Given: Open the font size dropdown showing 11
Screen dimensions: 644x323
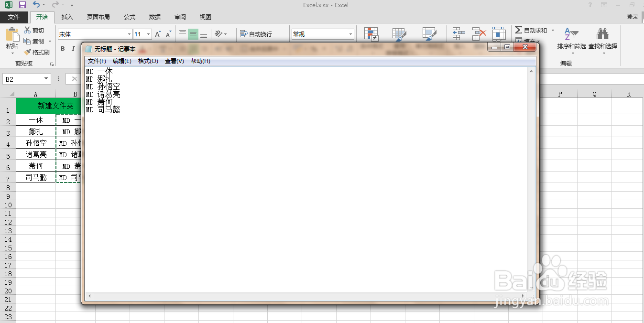Looking at the screenshot, I should click(149, 34).
